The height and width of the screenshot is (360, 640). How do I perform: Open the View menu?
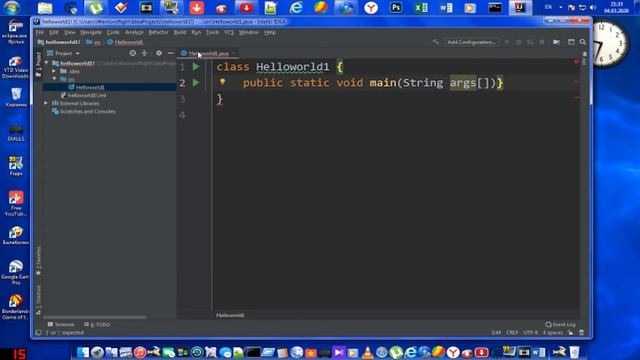69,32
